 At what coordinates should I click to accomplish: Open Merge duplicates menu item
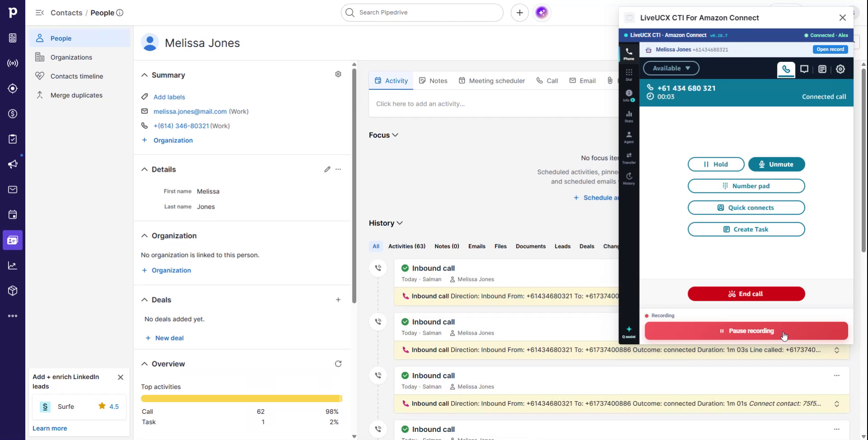click(80, 95)
